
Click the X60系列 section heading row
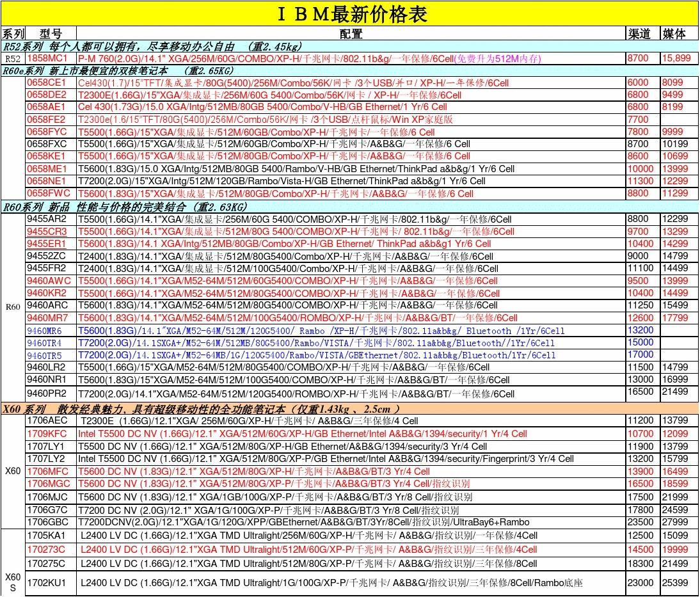pyautogui.click(x=349, y=409)
